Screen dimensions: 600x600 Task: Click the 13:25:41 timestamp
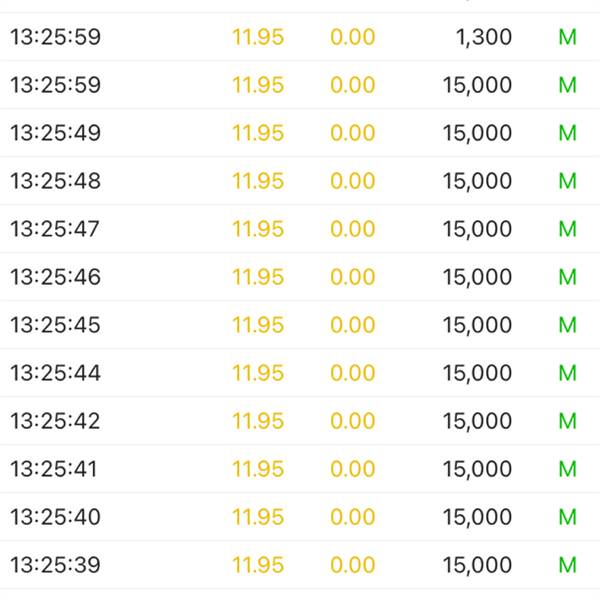(54, 469)
